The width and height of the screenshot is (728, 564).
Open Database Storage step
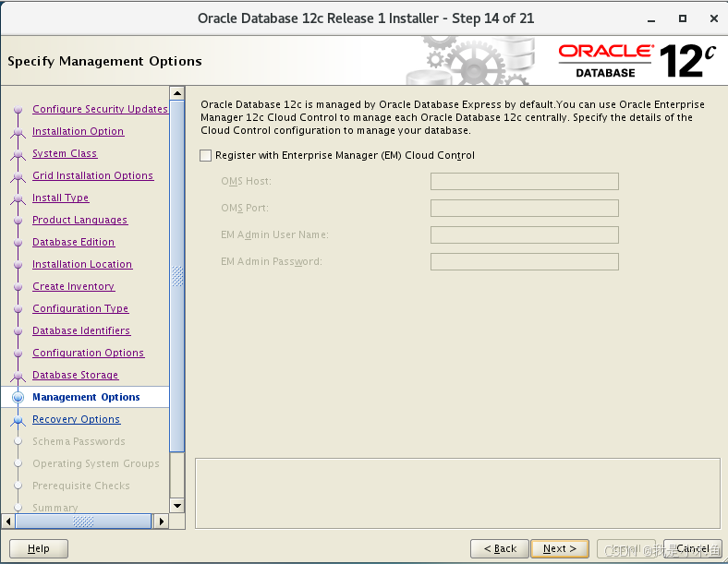click(75, 375)
